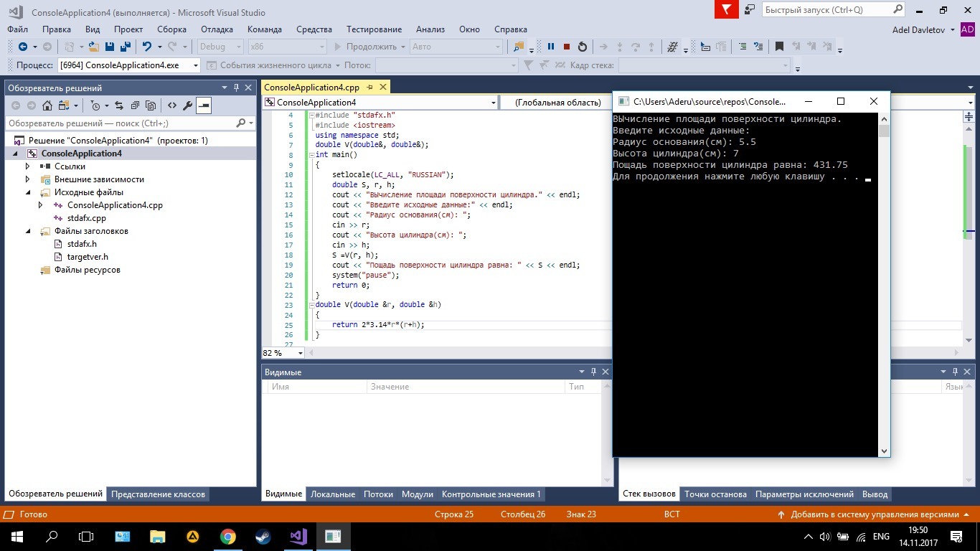This screenshot has width=980, height=551.
Task: Restart the debugging session
Action: coord(583,47)
